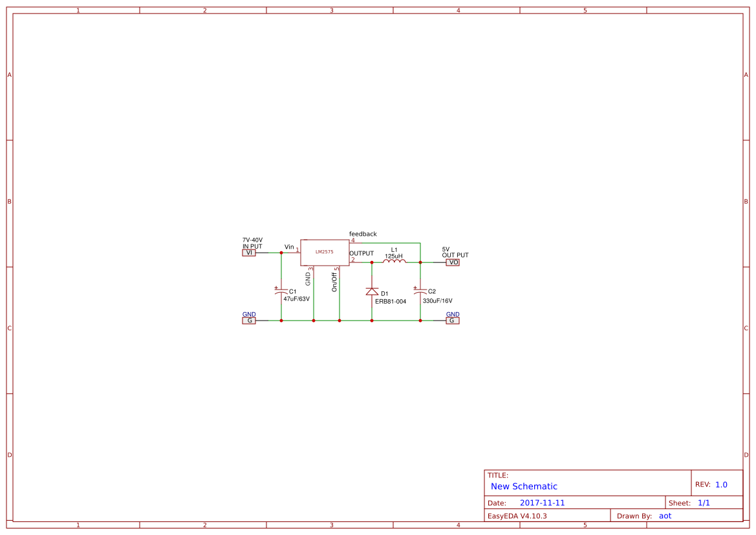Click the 'Vin' pin label
This screenshot has width=756, height=535.
pyautogui.click(x=289, y=247)
